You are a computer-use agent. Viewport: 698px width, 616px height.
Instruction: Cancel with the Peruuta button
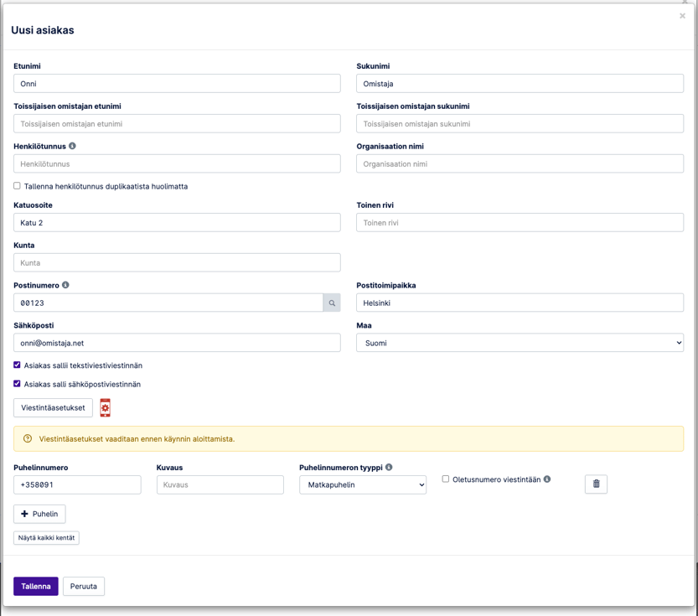[83, 586]
